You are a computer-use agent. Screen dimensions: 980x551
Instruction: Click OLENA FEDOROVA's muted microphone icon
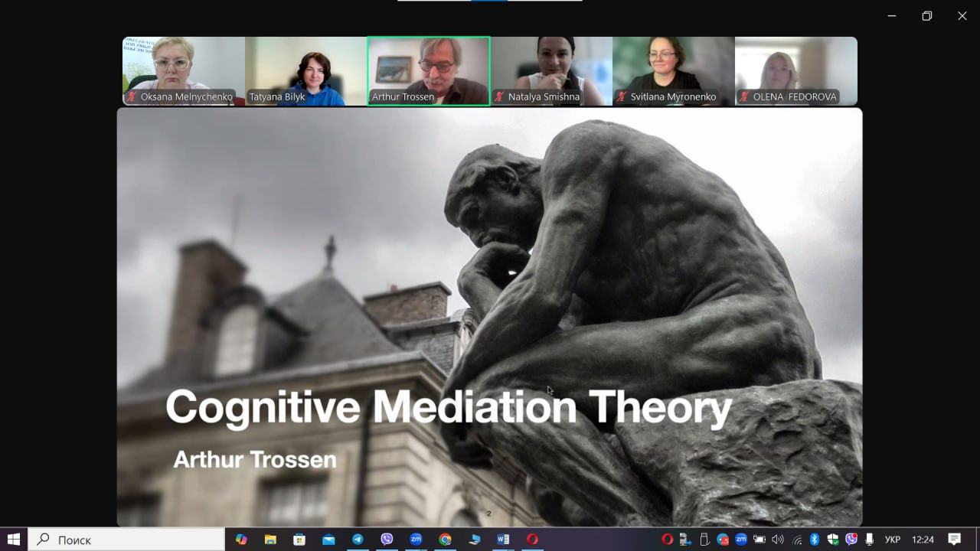(x=743, y=97)
